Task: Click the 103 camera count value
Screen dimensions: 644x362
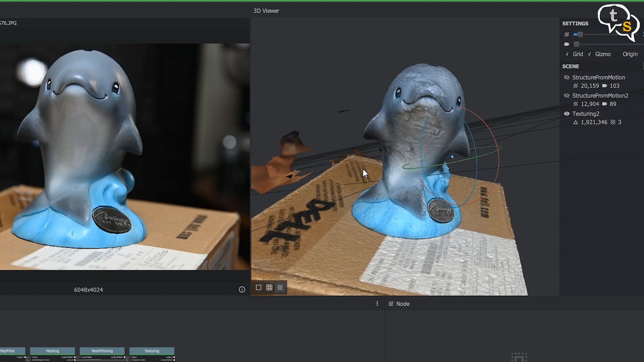Action: pyautogui.click(x=614, y=86)
